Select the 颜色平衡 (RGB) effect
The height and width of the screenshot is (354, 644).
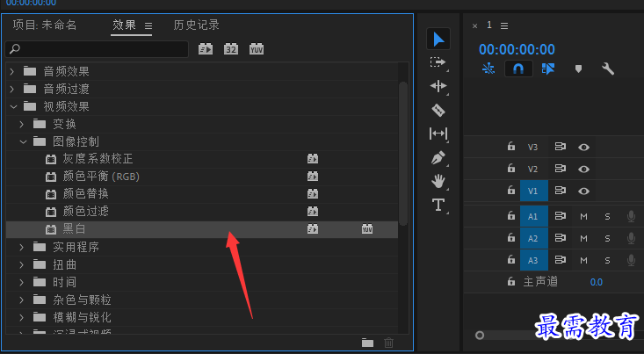coord(202,177)
